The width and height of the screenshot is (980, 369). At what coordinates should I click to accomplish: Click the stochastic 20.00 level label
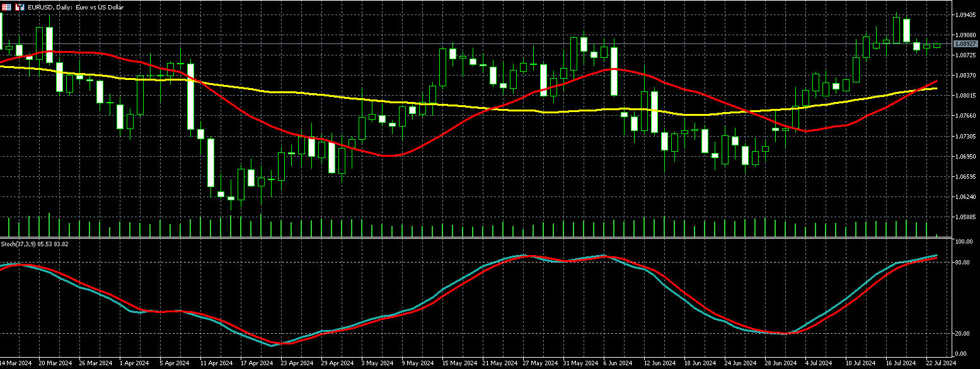(x=963, y=334)
